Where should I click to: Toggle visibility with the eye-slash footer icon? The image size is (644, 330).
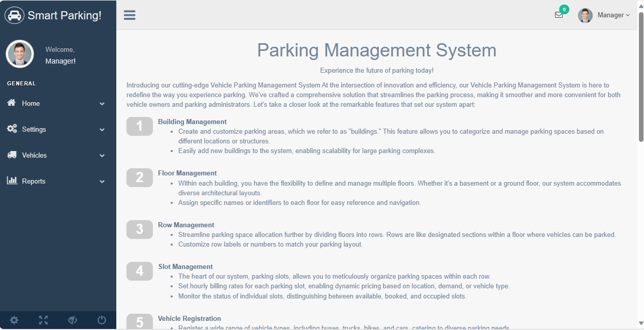coord(72,320)
